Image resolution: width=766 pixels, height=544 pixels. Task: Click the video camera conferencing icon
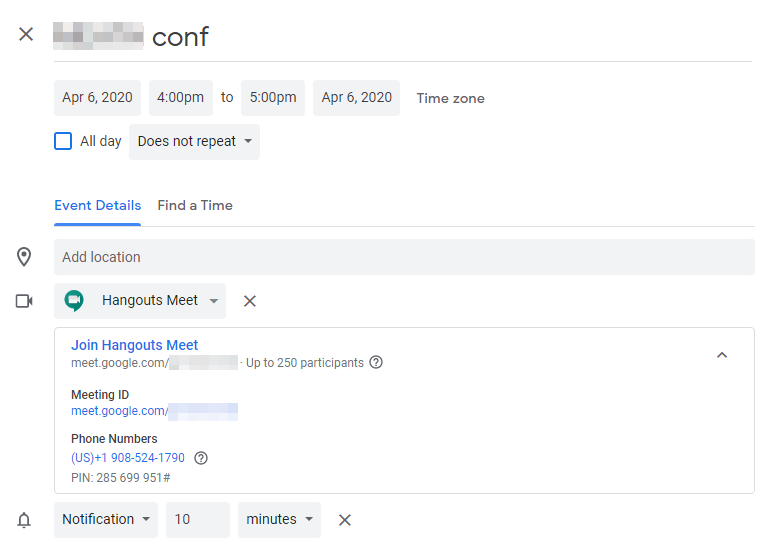24,301
